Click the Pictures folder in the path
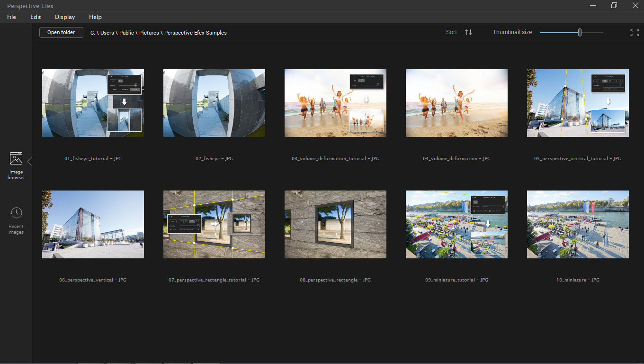Image resolution: width=644 pixels, height=364 pixels. (149, 33)
